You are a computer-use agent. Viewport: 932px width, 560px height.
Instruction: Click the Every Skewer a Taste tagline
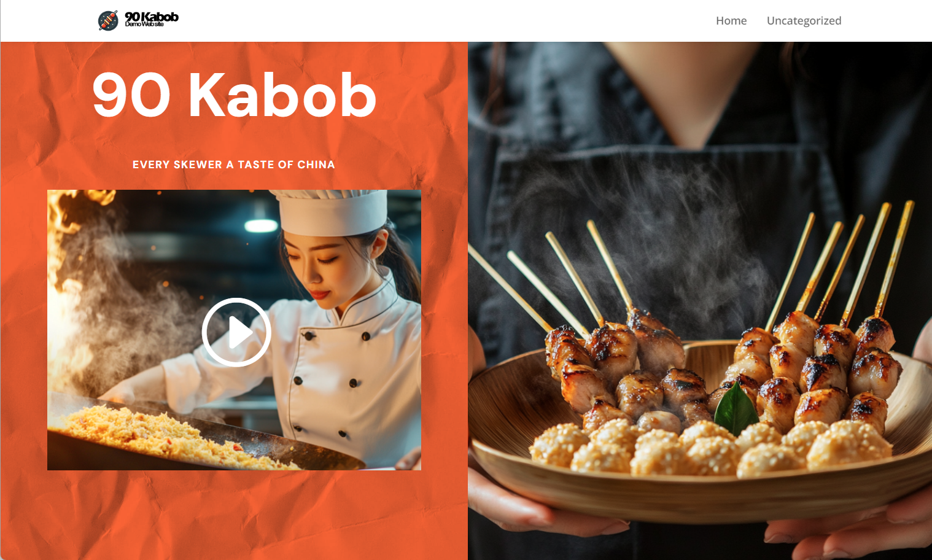[234, 165]
